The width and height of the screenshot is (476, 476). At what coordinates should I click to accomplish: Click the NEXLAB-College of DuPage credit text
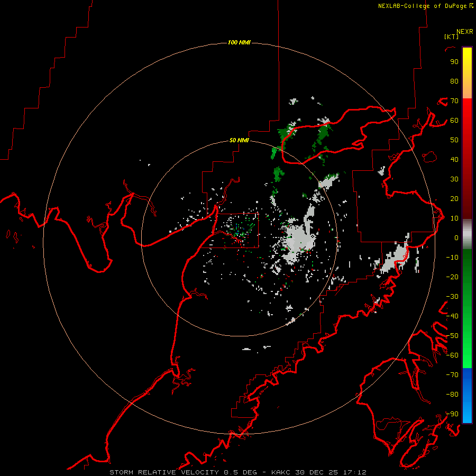tap(425, 6)
